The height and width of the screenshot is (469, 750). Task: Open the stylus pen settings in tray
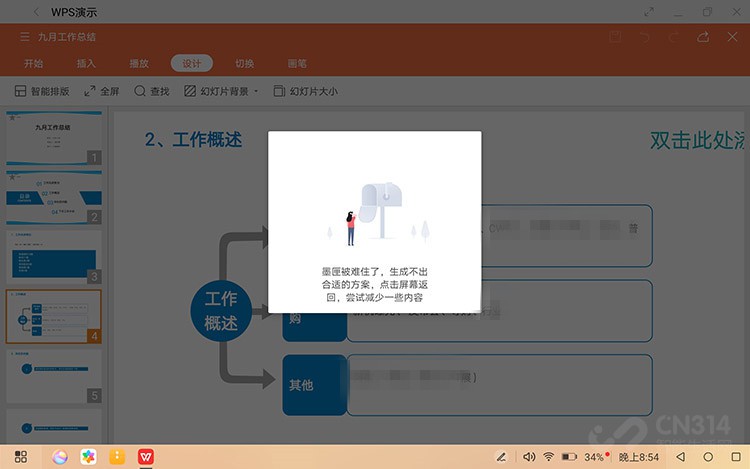[501, 457]
